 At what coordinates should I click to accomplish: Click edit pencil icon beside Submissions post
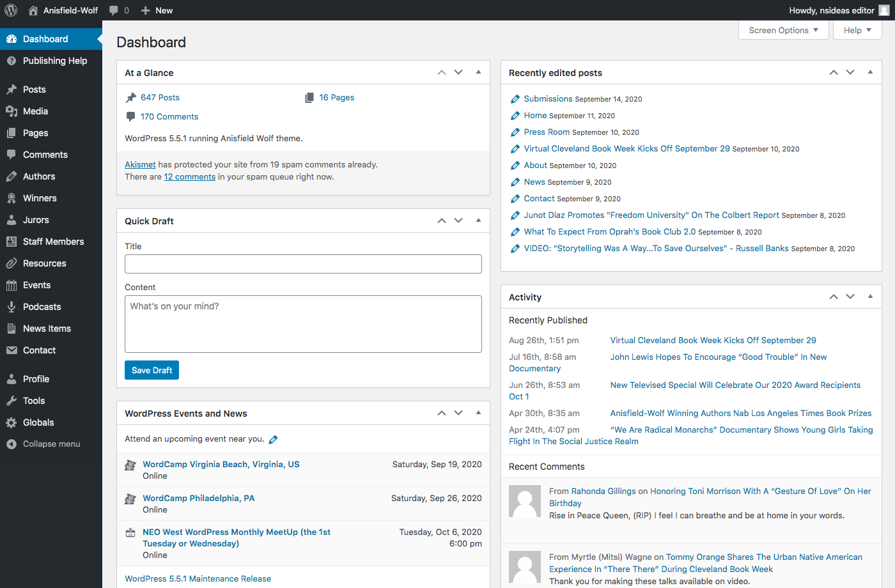pyautogui.click(x=515, y=99)
